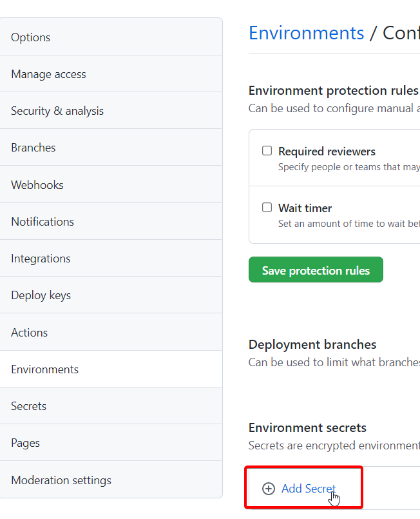Open the Options settings page

point(30,37)
